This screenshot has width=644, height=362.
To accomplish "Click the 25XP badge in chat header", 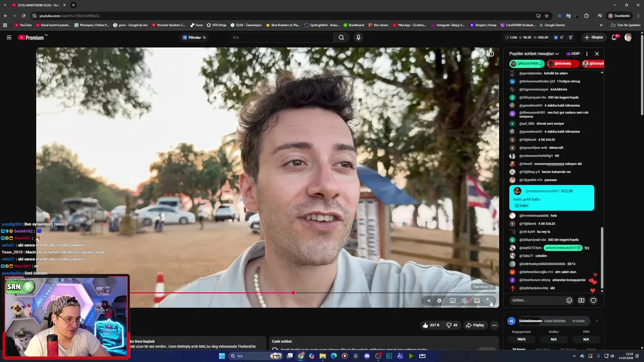I will pos(573,54).
